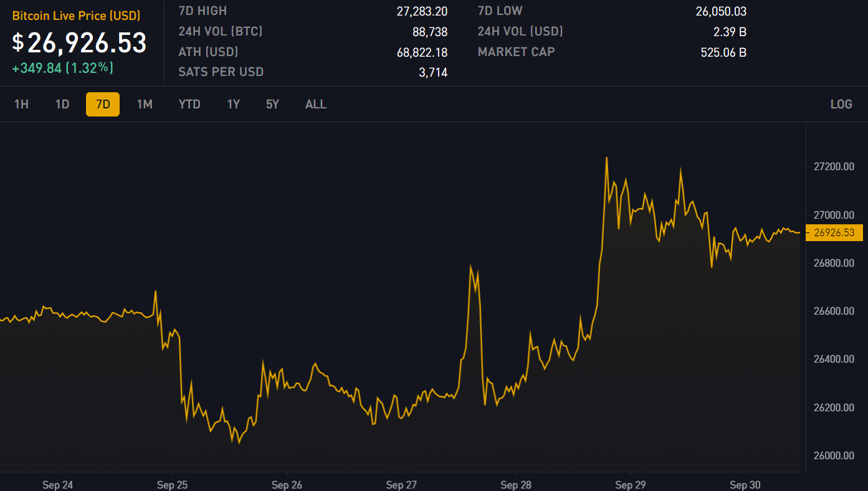
Task: Click the 7D HIGH value 27,283.20
Action: pos(422,11)
